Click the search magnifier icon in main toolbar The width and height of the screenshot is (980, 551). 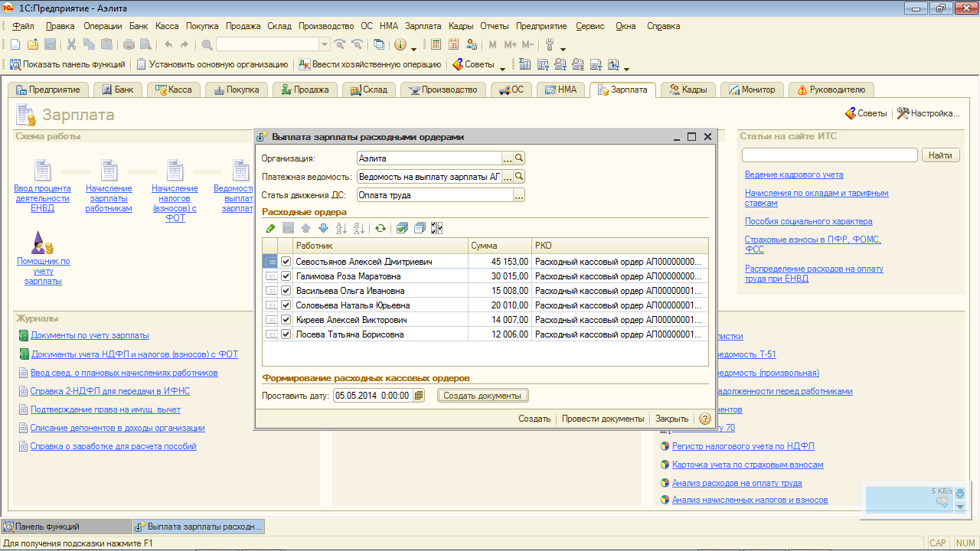207,44
